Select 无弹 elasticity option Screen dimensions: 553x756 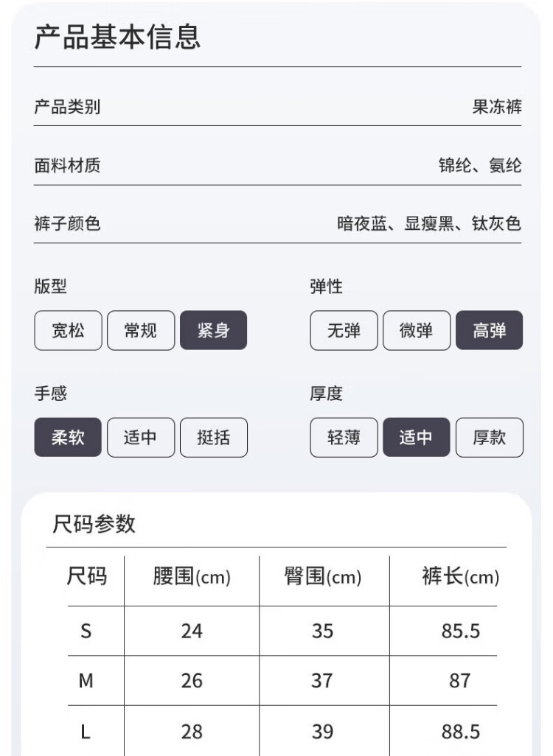pyautogui.click(x=344, y=331)
